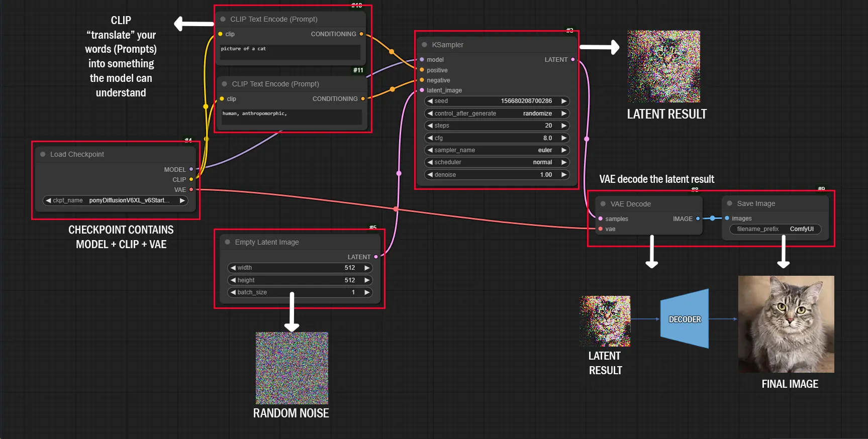Viewport: 868px width, 439px height.
Task: Click the 'picture of a cat' prompt text box
Action: click(x=290, y=52)
